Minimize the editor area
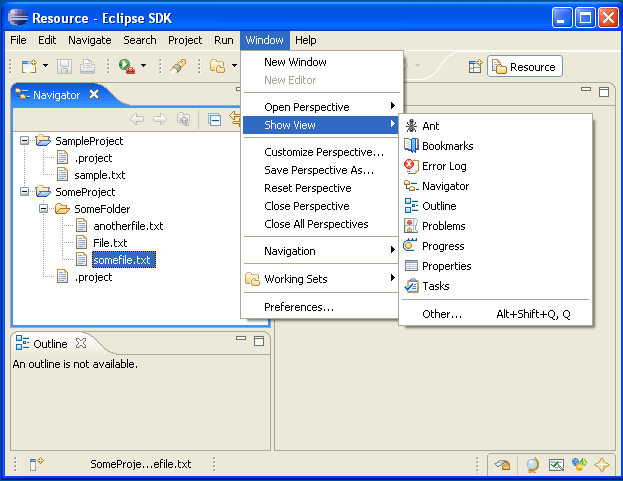 click(x=586, y=89)
